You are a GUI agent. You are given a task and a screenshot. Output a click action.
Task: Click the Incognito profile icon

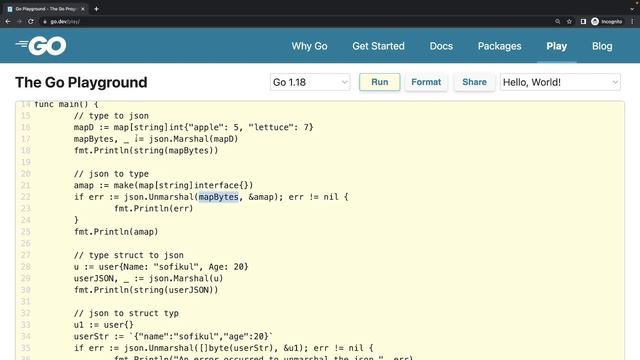(x=607, y=22)
